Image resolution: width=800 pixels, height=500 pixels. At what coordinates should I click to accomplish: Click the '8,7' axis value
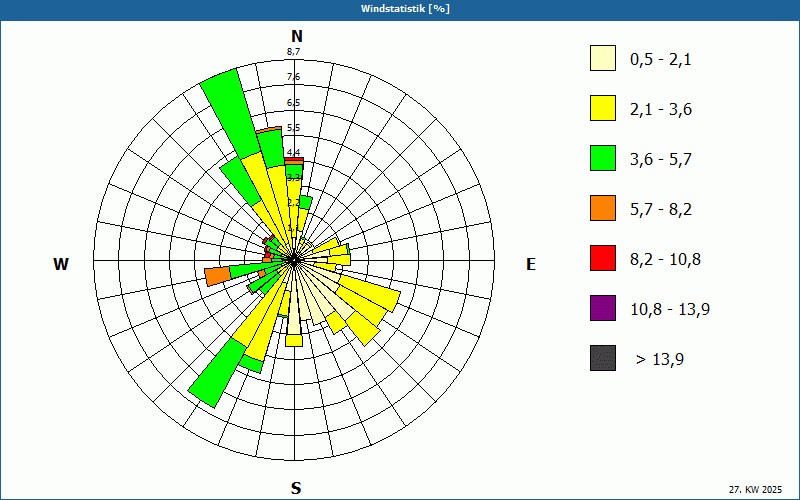[x=293, y=52]
